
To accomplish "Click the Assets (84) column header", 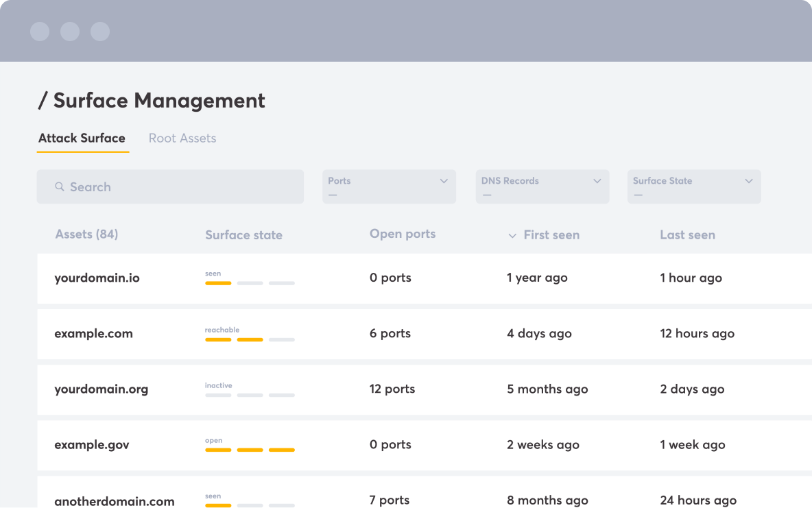I will click(x=86, y=234).
